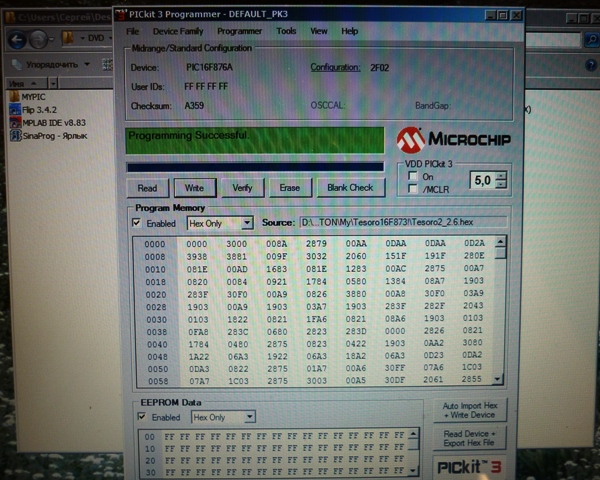Viewport: 600px width, 480px height.
Task: Toggle Program Memory Enabled checkbox
Action: coord(137,223)
